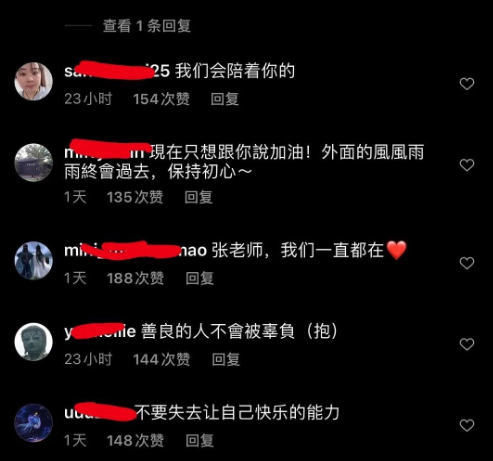Tap the heart next to '不要失去让自己快乐的能力'

467,425
